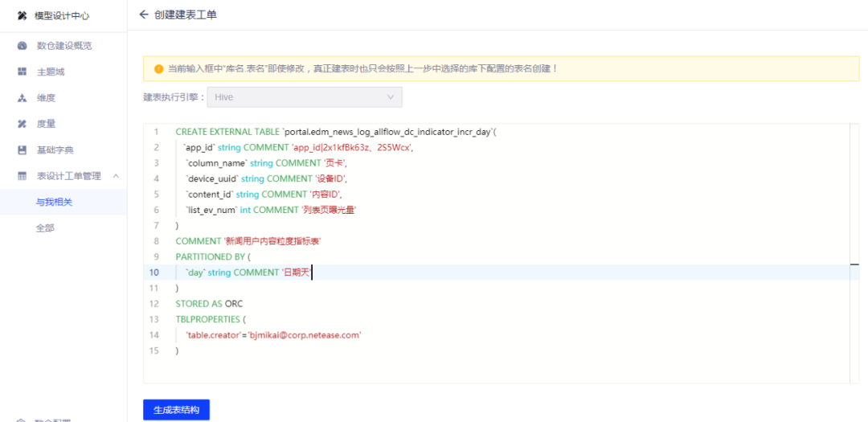Click the 模型设计中心 title
Viewport: 868px width, 422px height.
coord(62,16)
